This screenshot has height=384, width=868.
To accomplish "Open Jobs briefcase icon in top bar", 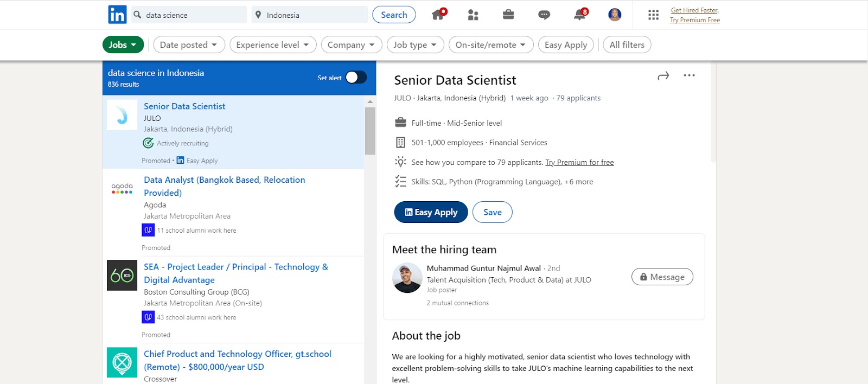I will (508, 15).
